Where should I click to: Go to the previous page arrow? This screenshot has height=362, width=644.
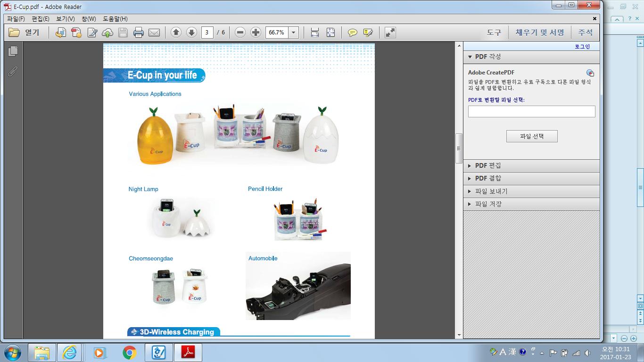click(x=176, y=33)
